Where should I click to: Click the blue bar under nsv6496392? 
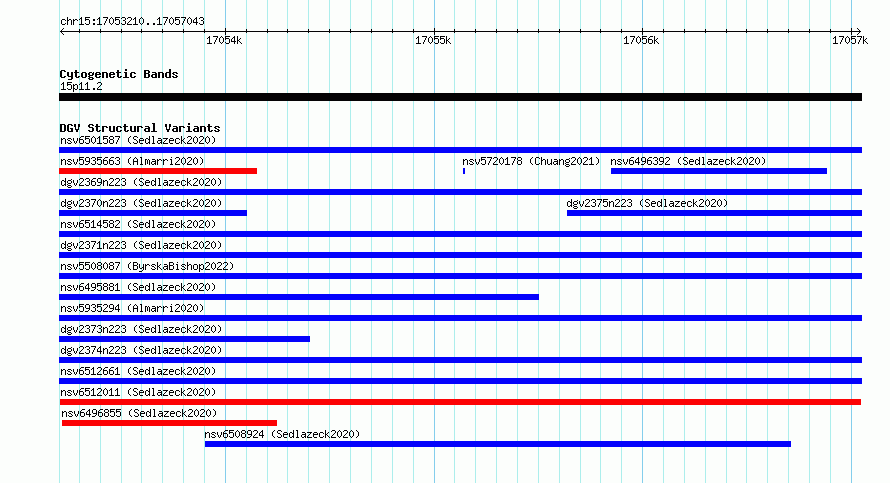(719, 171)
